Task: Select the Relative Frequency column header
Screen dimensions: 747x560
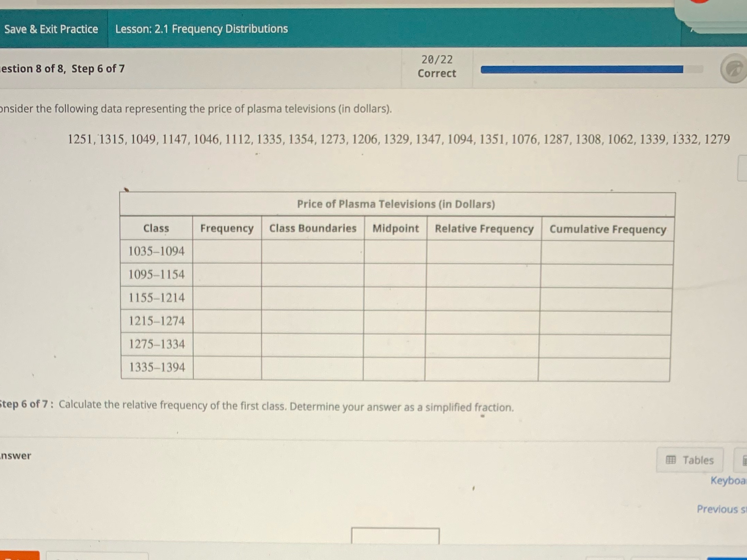Action: [484, 228]
